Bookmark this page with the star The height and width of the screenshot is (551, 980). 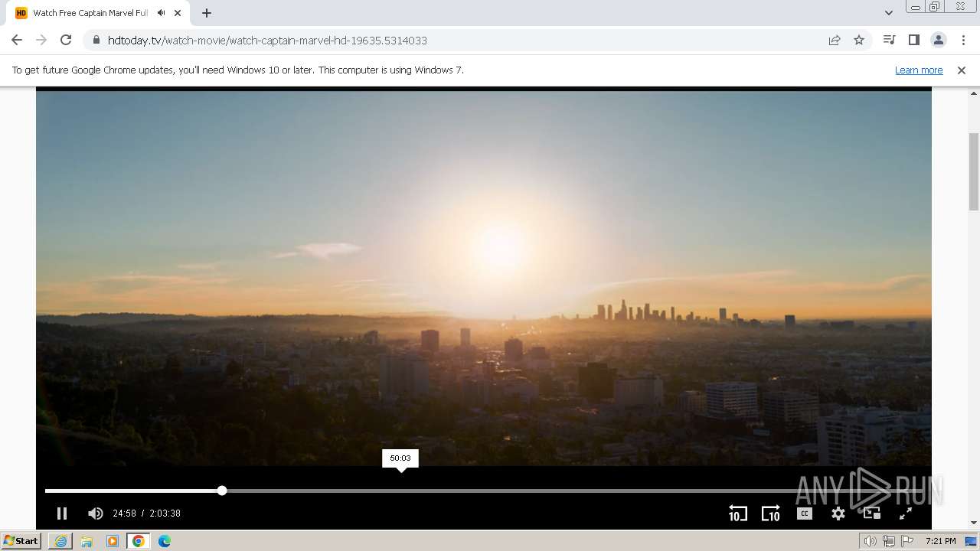coord(859,40)
